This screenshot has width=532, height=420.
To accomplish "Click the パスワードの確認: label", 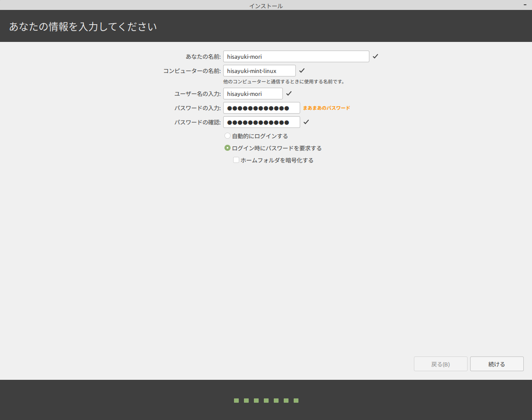I will (198, 122).
